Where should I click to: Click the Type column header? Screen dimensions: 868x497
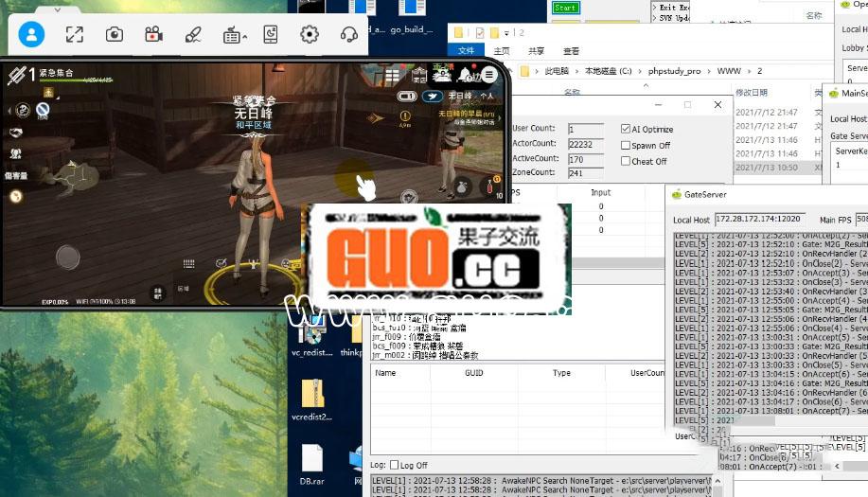[x=561, y=373]
